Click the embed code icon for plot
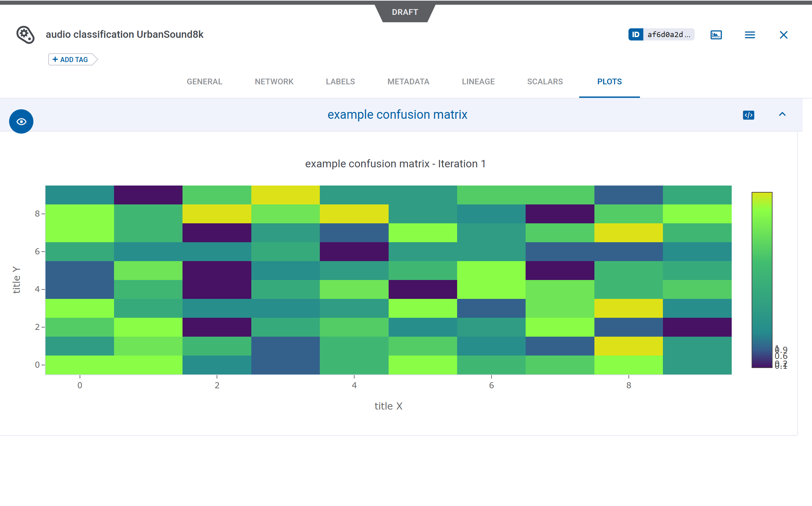The image size is (812, 506). [748, 115]
